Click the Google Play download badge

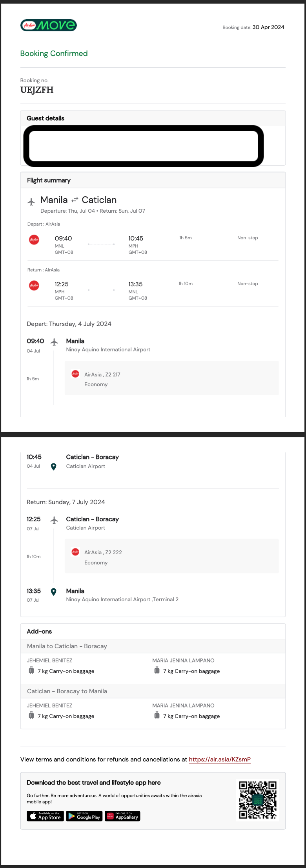tap(84, 816)
